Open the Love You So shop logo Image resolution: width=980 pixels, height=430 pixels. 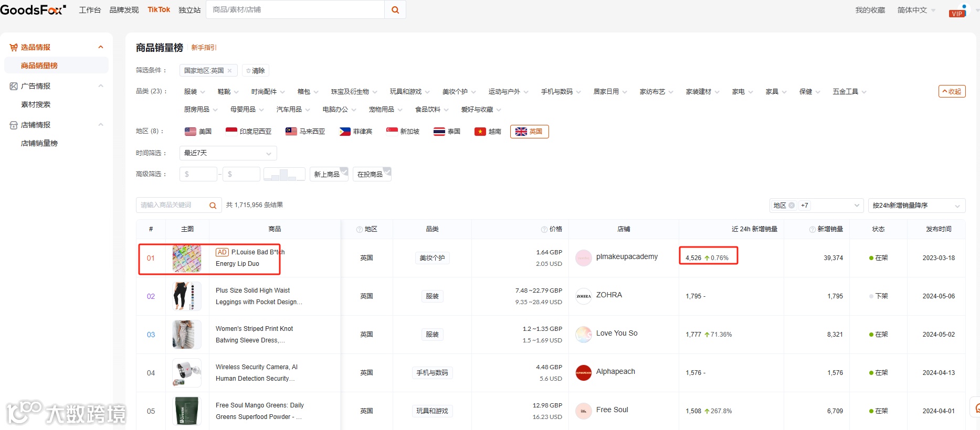pyautogui.click(x=584, y=335)
